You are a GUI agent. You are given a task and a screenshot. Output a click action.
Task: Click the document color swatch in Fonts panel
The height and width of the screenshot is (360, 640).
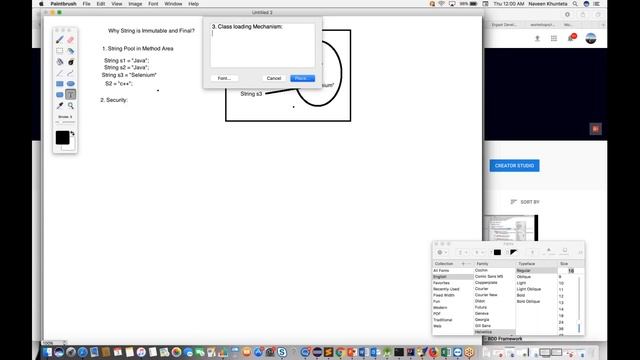tap(513, 253)
